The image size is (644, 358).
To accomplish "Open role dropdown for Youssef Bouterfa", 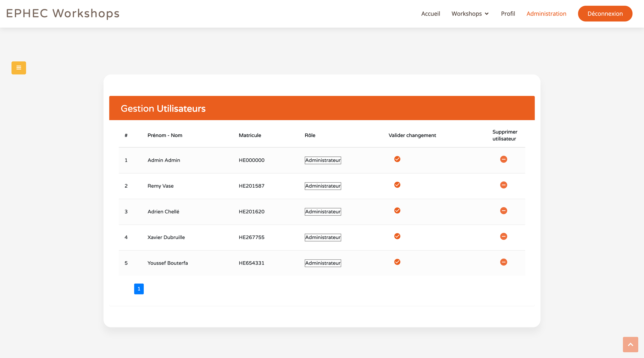I will (x=323, y=263).
